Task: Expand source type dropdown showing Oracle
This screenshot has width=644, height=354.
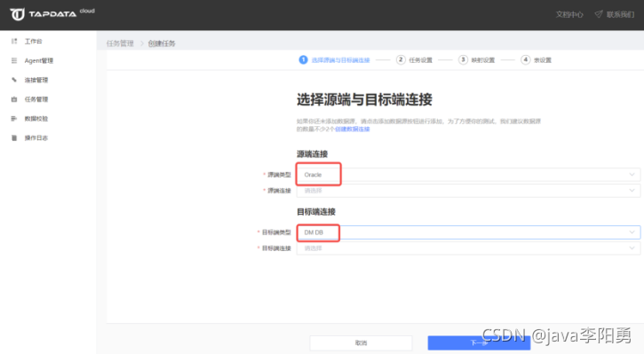Action: tap(468, 175)
